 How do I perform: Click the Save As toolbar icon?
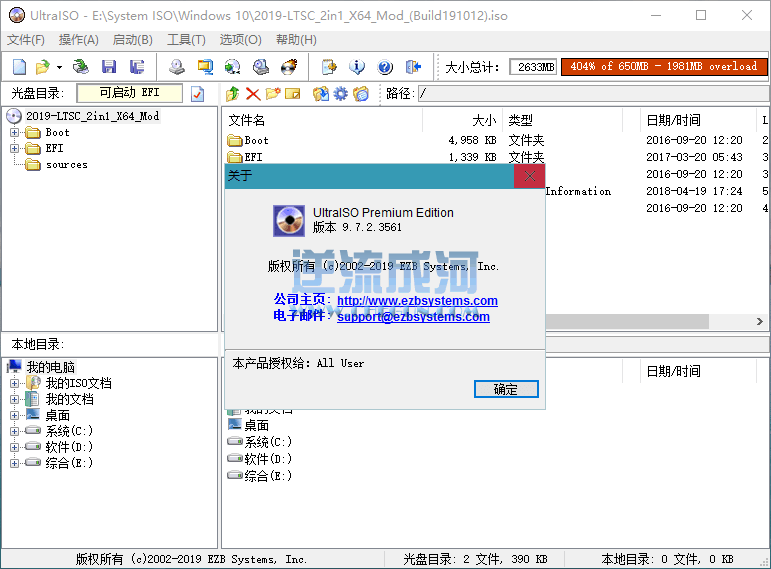pos(137,66)
